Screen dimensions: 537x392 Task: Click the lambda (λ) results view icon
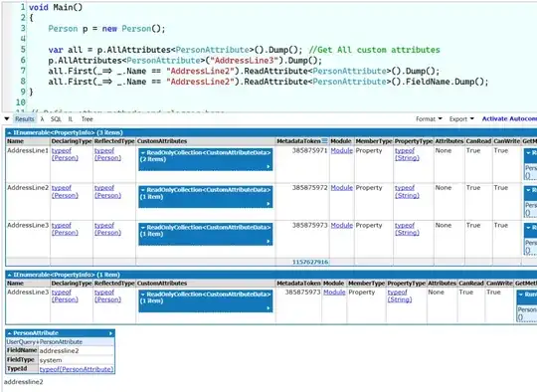42,119
